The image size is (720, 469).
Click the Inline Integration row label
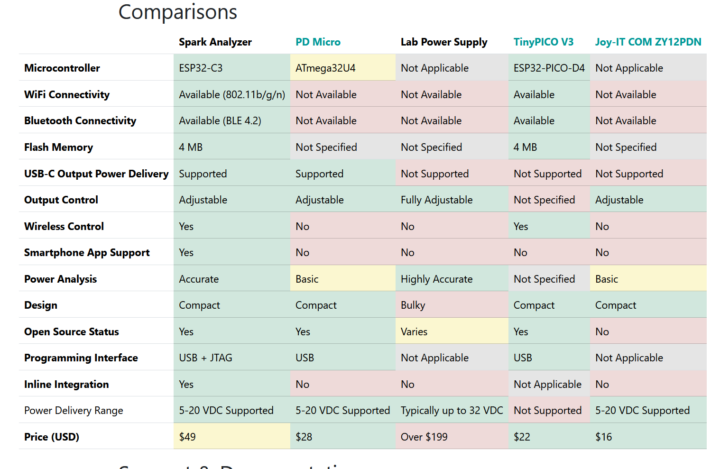coord(66,384)
